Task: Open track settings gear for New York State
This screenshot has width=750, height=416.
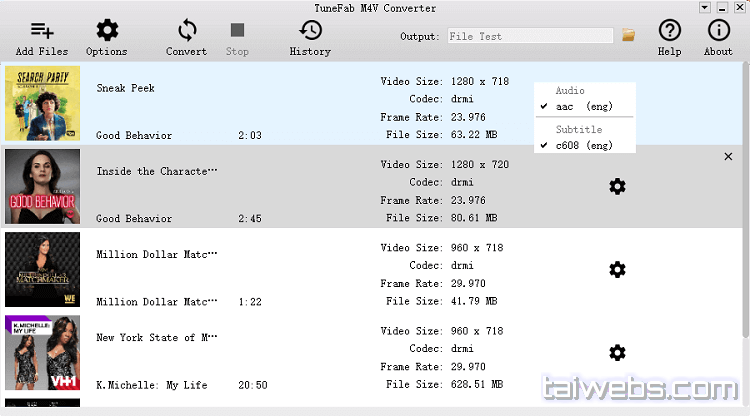Action: point(617,352)
